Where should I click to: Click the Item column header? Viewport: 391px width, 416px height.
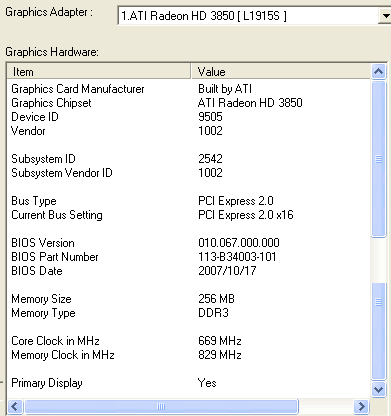[x=99, y=72]
